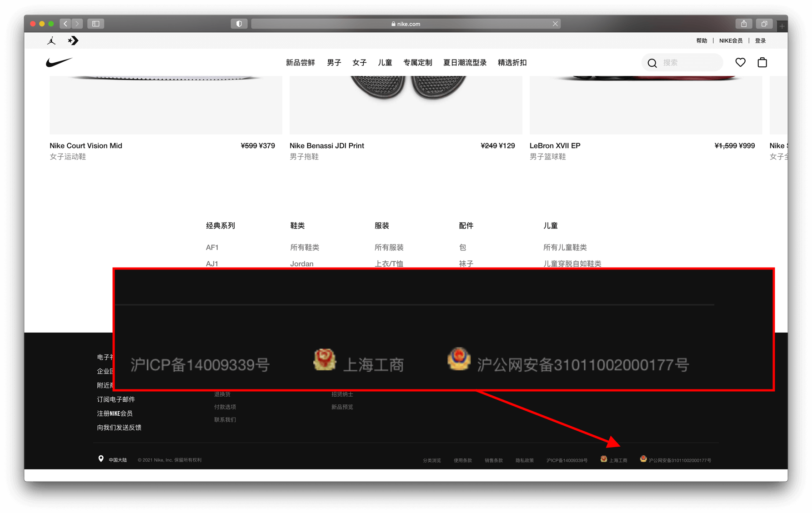Click the Converse logo
This screenshot has height=513, width=812.
[73, 40]
